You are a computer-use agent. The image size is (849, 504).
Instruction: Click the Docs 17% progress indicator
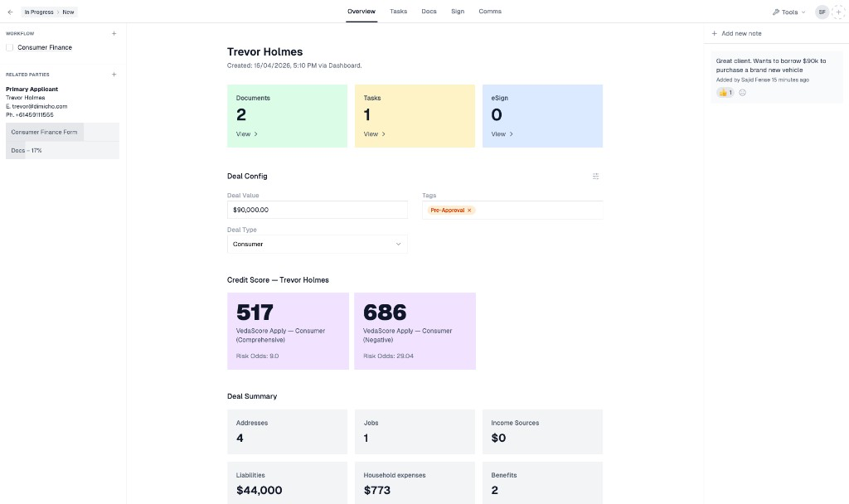point(26,150)
